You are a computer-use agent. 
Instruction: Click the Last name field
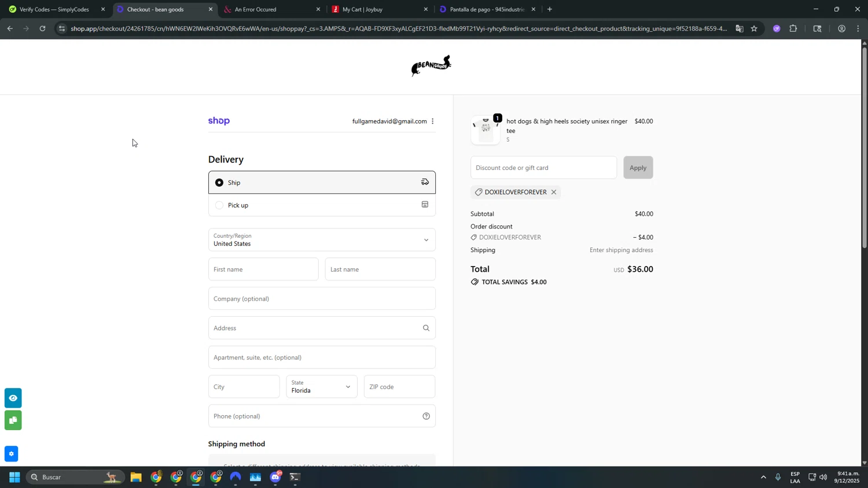[x=380, y=269]
